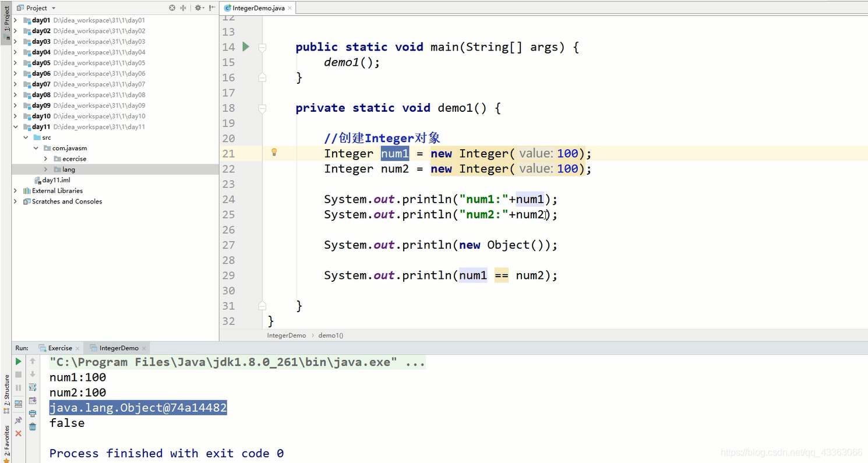Toggle scroll to end of console output

click(x=33, y=400)
